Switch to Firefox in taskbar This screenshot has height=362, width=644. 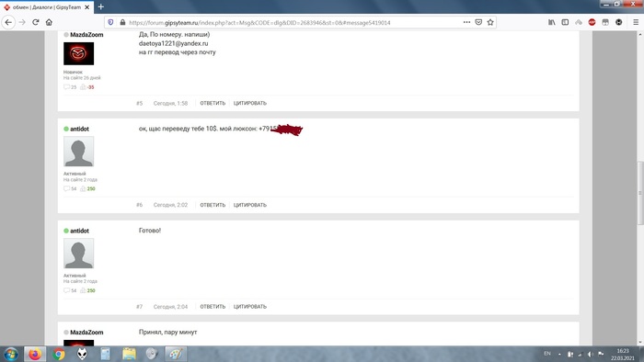[x=35, y=354]
